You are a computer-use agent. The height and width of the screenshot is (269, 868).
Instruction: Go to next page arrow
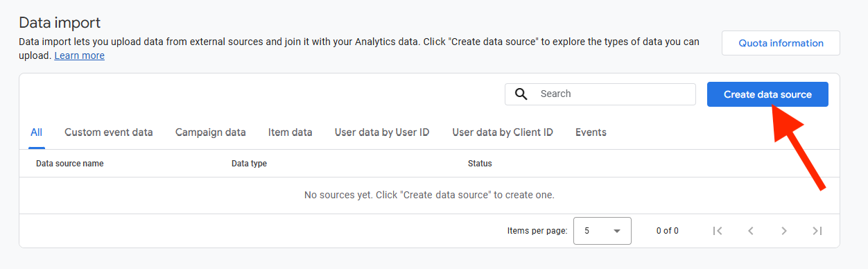[784, 231]
